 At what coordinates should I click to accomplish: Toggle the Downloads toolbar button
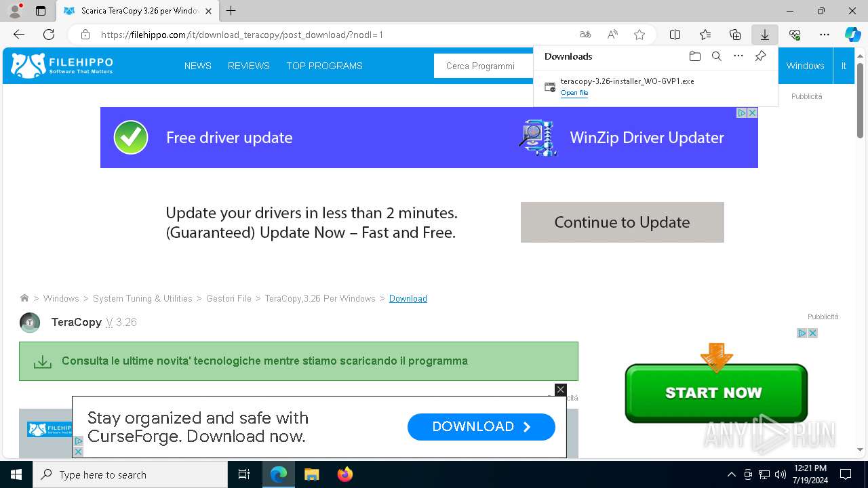[x=764, y=35]
